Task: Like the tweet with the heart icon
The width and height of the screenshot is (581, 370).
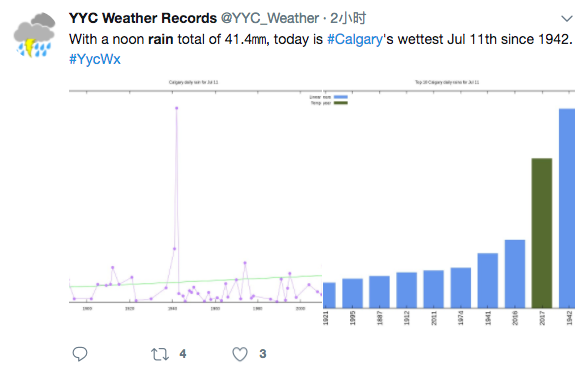Action: [240, 354]
